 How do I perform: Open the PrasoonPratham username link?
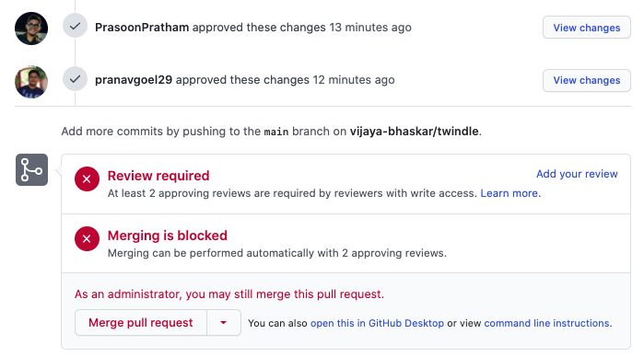click(142, 28)
